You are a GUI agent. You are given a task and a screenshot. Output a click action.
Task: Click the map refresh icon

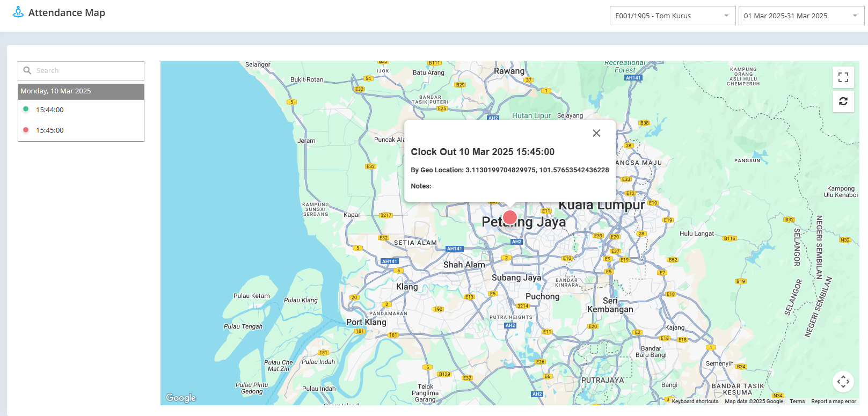[x=843, y=101]
